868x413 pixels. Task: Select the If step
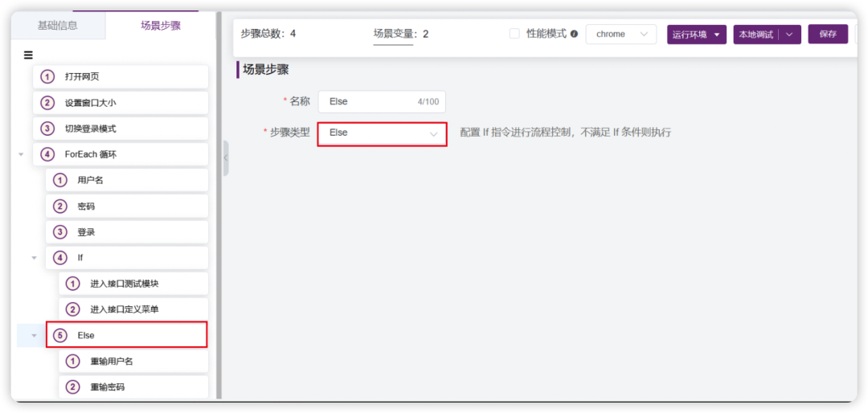pyautogui.click(x=127, y=258)
